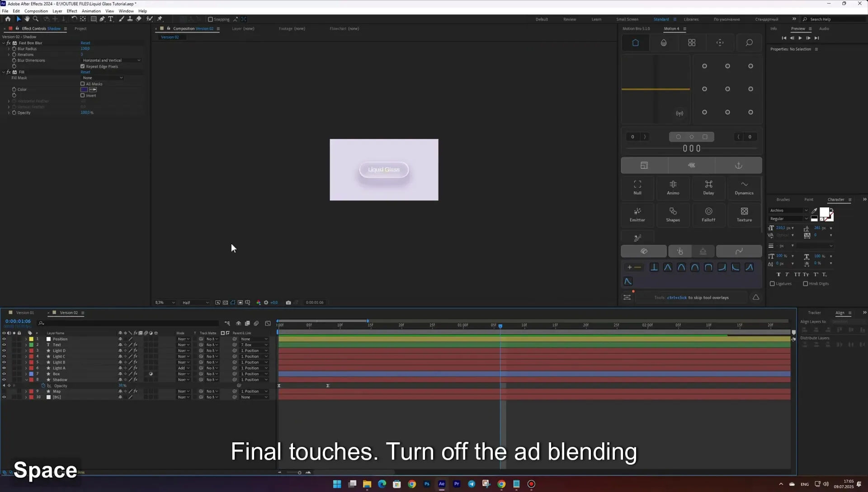Open the Motion 4 grid section icon
The image size is (868, 492).
coord(692,43)
